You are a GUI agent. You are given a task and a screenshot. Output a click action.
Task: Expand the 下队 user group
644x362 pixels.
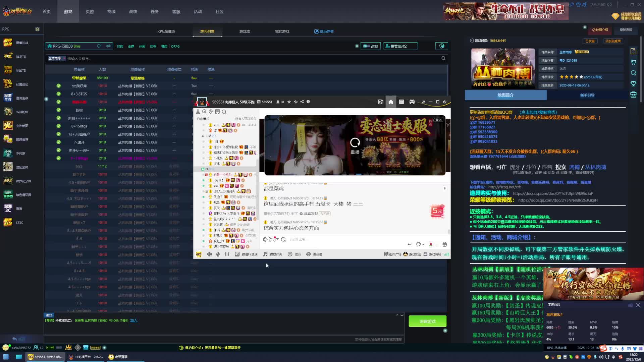coord(203,136)
